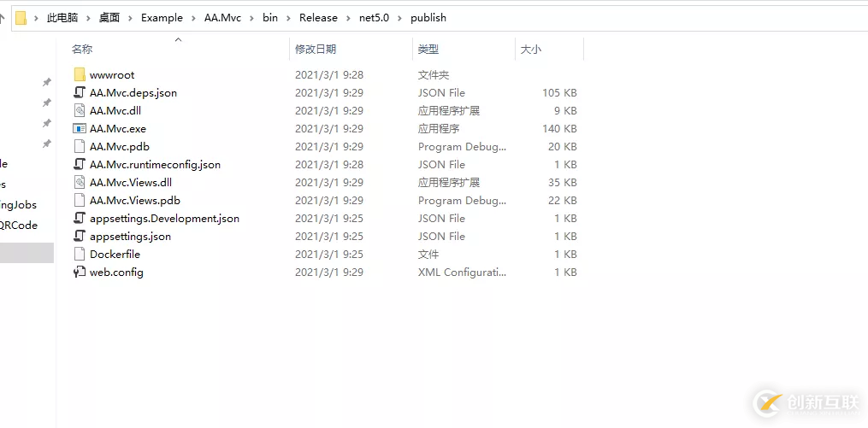This screenshot has width=868, height=428.
Task: Select the file name web.config
Action: click(116, 272)
